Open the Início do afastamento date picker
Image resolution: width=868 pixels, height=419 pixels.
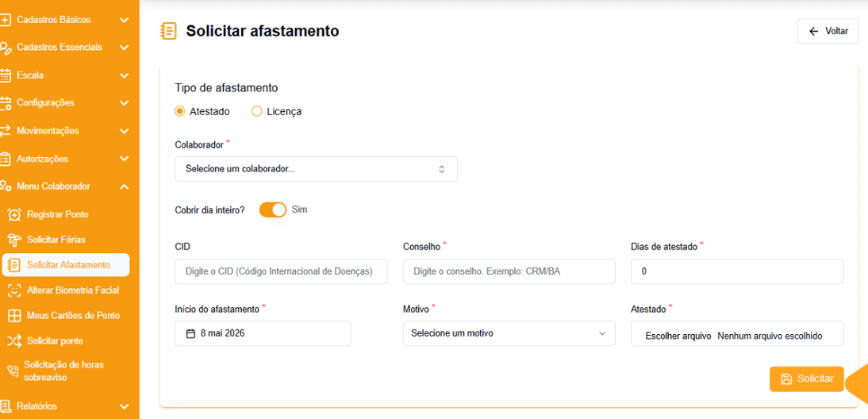(x=263, y=333)
